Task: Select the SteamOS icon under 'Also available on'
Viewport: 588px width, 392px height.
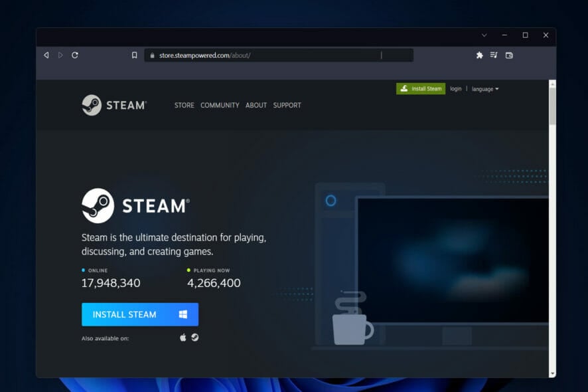Action: [194, 338]
